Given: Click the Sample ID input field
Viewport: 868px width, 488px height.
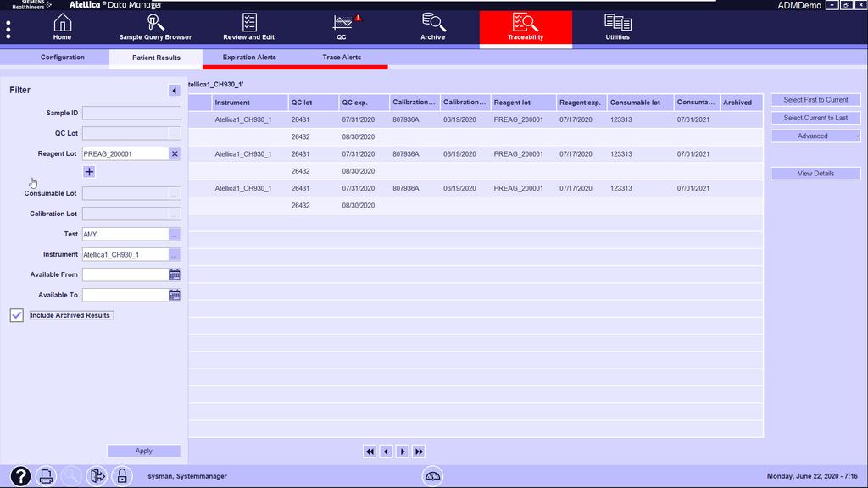Looking at the screenshot, I should click(131, 113).
